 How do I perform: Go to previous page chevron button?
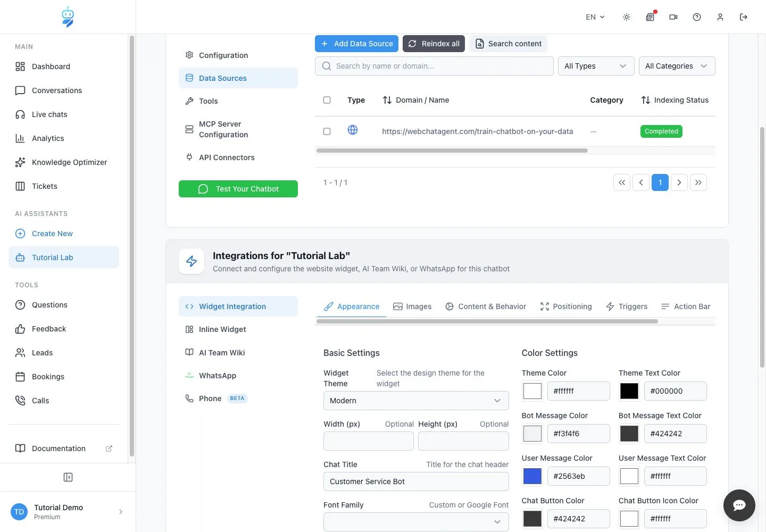point(641,182)
